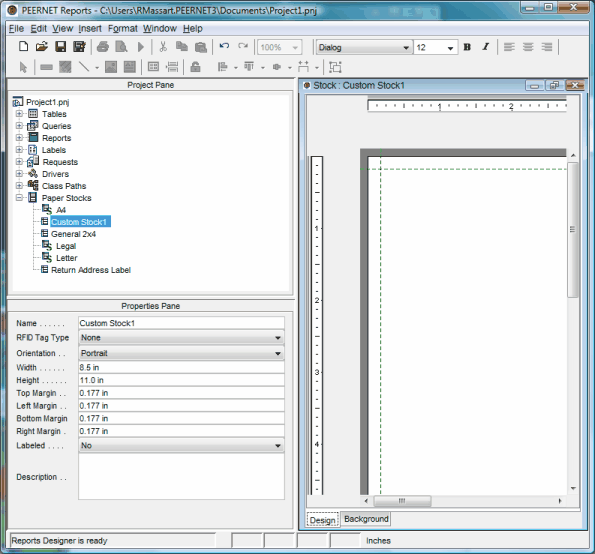Viewport: 595px width, 554px height.
Task: Select General 2x4 paper stock
Action: tap(73, 234)
